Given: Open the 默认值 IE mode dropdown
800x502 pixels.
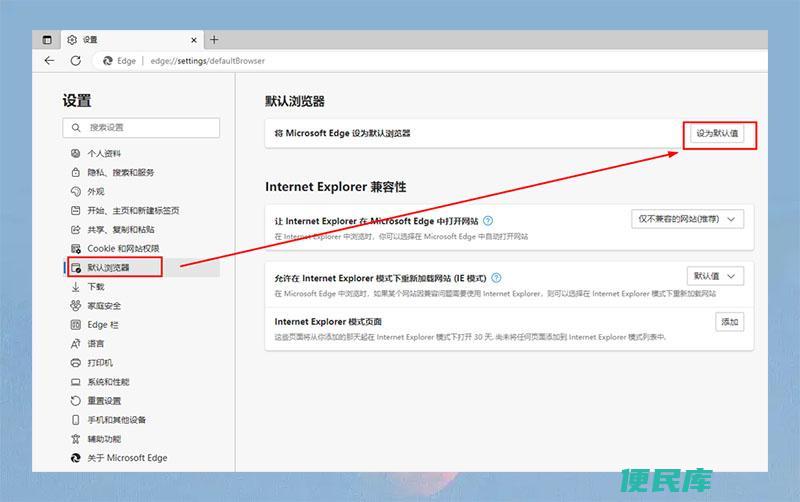Looking at the screenshot, I should pos(715,276).
